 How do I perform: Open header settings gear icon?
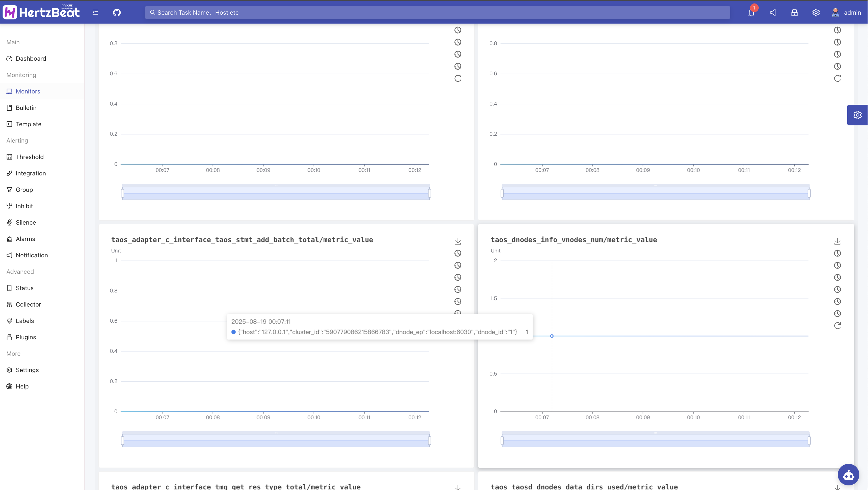816,12
